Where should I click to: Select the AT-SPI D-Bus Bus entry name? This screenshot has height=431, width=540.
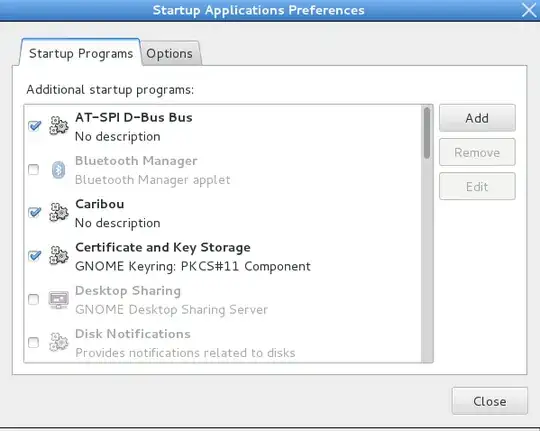click(x=134, y=117)
